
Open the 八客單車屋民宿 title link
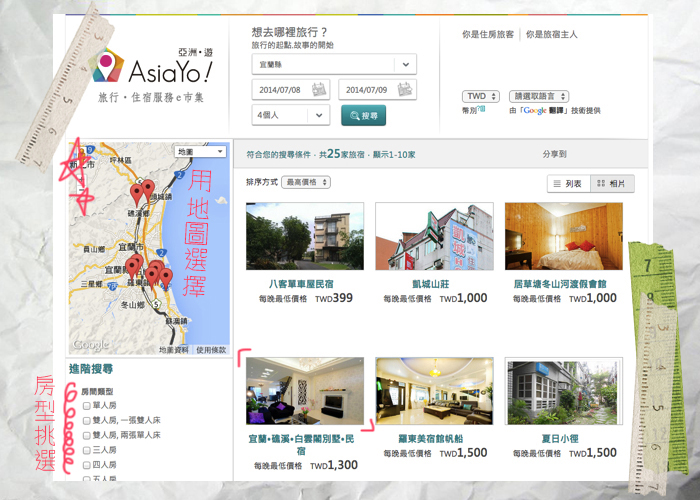[x=301, y=284]
